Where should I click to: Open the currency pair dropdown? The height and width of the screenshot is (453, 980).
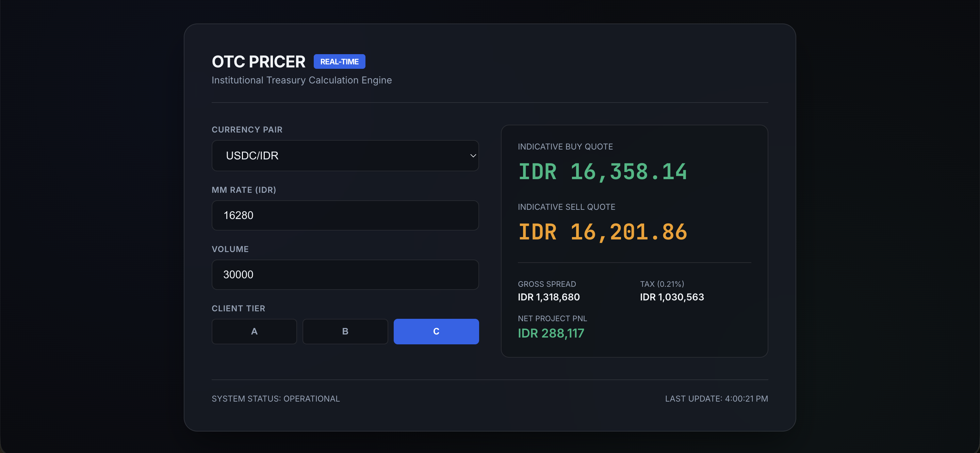345,155
